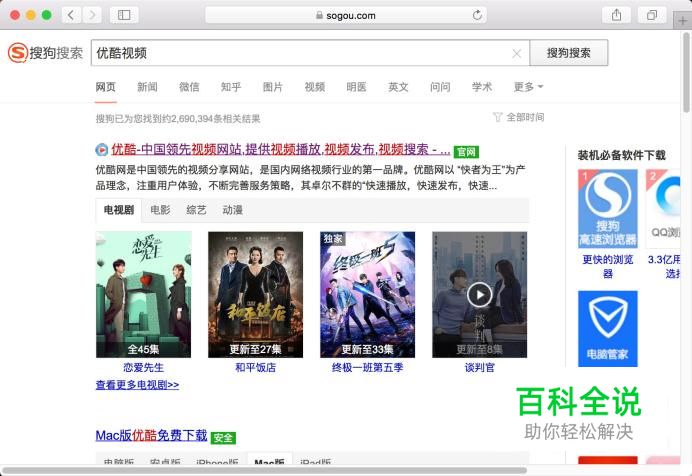Open the 图片 search tab
The image size is (692, 476).
point(273,87)
